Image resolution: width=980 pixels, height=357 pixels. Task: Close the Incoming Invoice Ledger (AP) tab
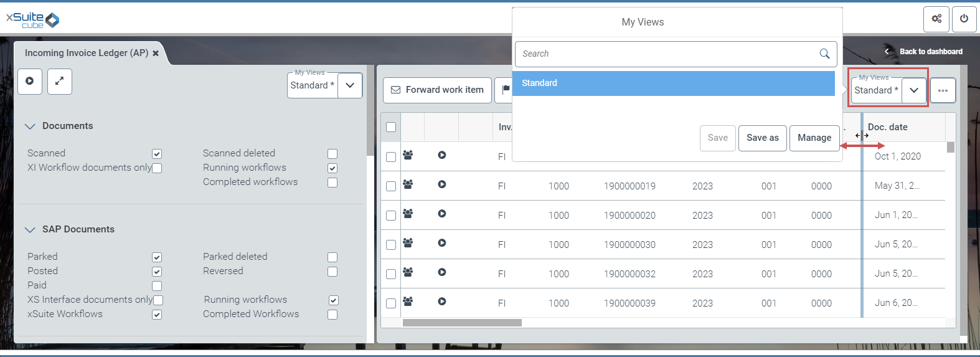pos(156,54)
